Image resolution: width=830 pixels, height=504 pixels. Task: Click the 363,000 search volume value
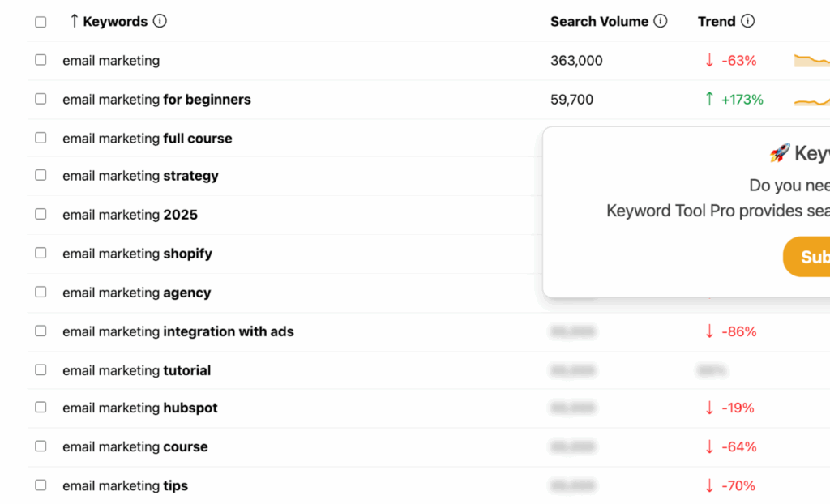[x=576, y=60]
